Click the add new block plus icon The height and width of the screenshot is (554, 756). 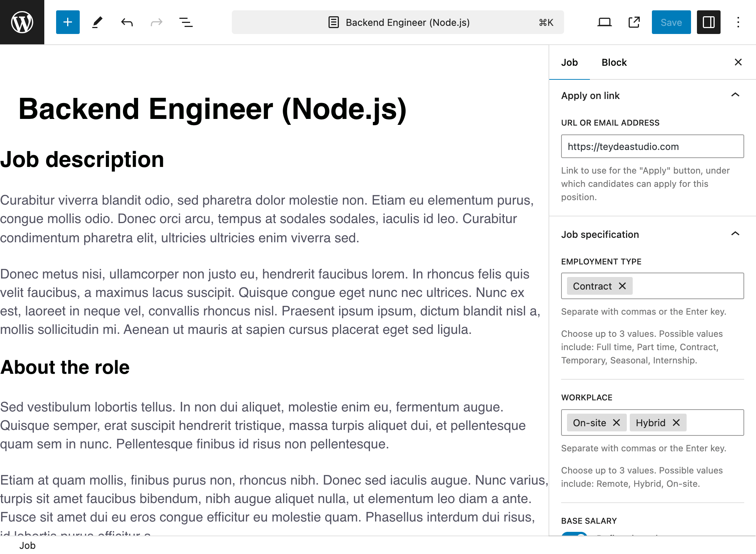[x=66, y=22]
